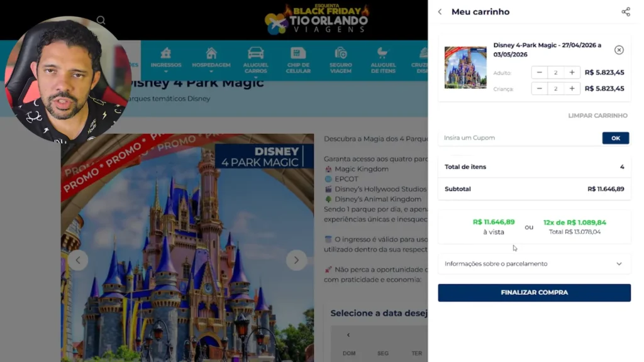
Task: Open the INGRESSOS menu
Action: pyautogui.click(x=165, y=60)
